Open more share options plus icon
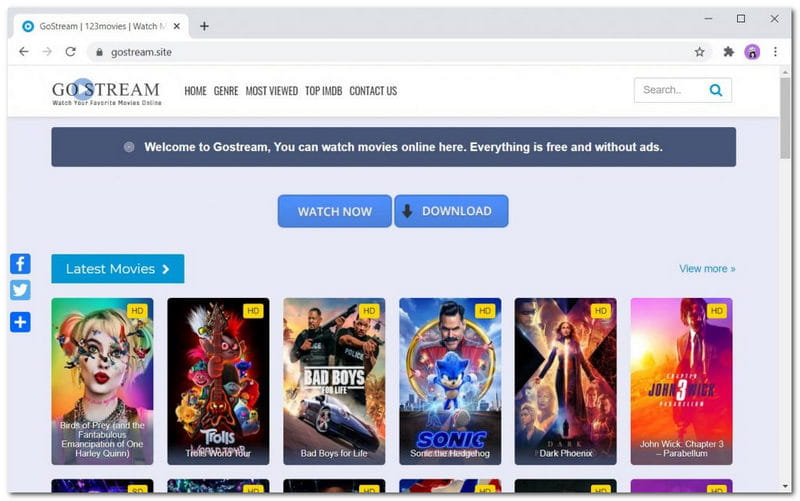Screen dimensions: 800x501 click(x=20, y=322)
